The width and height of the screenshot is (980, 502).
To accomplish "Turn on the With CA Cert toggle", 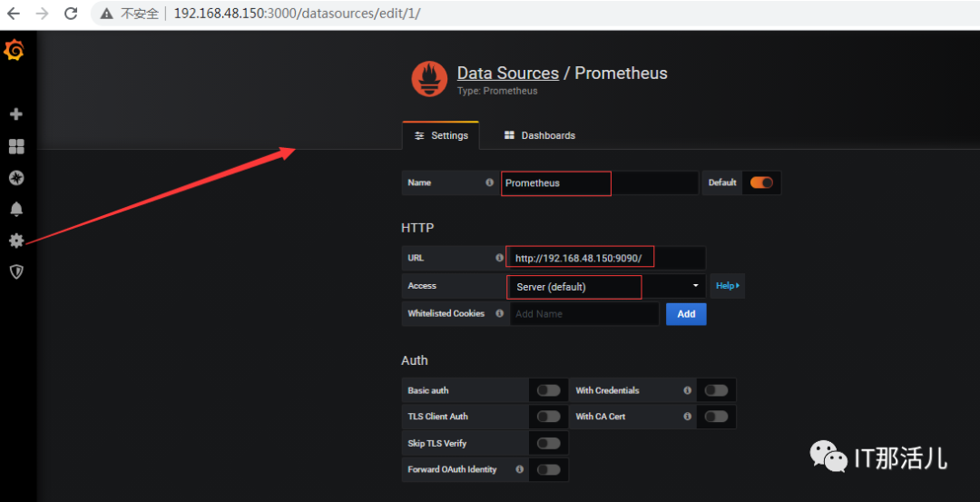I will tap(716, 417).
